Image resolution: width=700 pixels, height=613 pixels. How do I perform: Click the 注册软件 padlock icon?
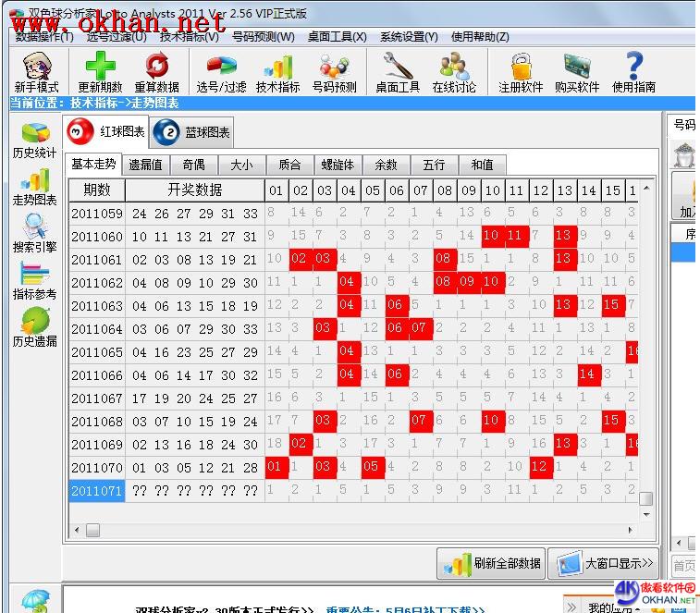(521, 71)
